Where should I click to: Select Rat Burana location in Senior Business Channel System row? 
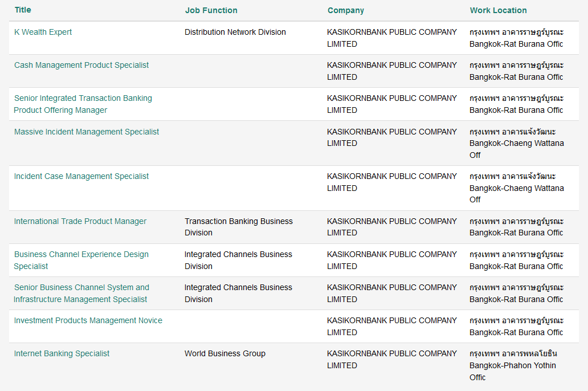pyautogui.click(x=516, y=294)
